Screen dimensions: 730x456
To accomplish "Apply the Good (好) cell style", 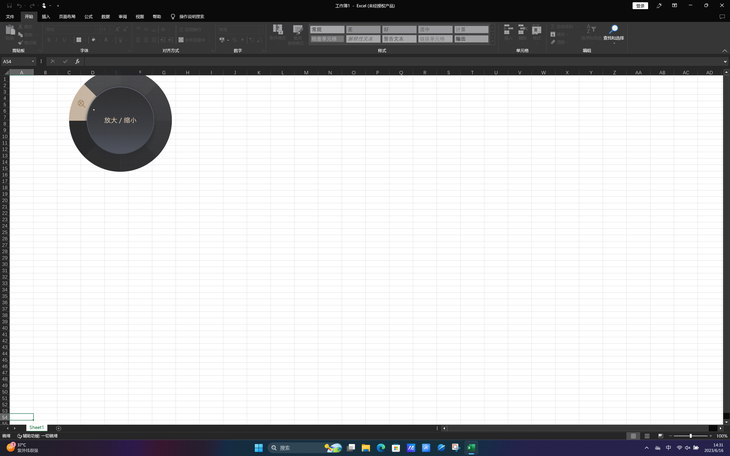I will click(399, 29).
